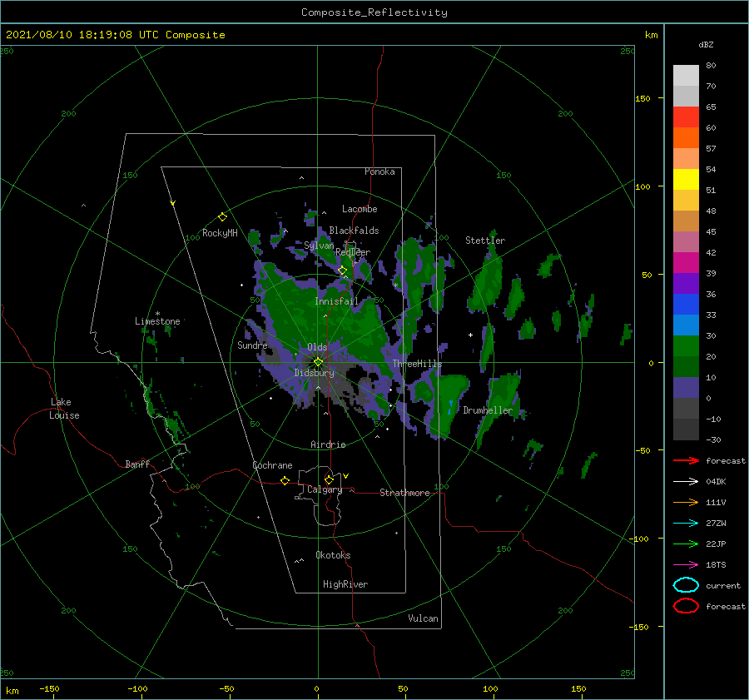Click the Didsbury town label

pyautogui.click(x=315, y=373)
